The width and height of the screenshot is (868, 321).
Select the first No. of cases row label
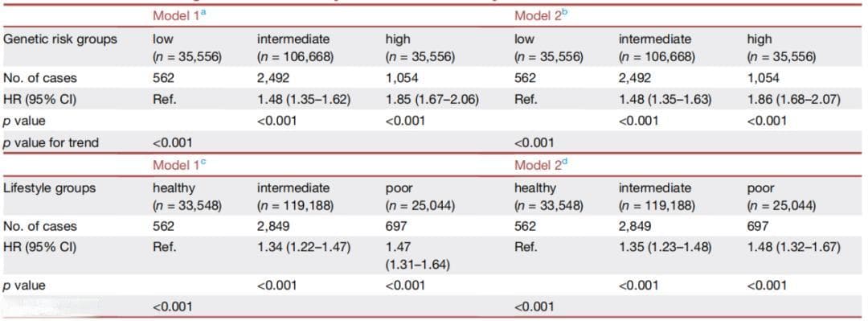tap(40, 77)
